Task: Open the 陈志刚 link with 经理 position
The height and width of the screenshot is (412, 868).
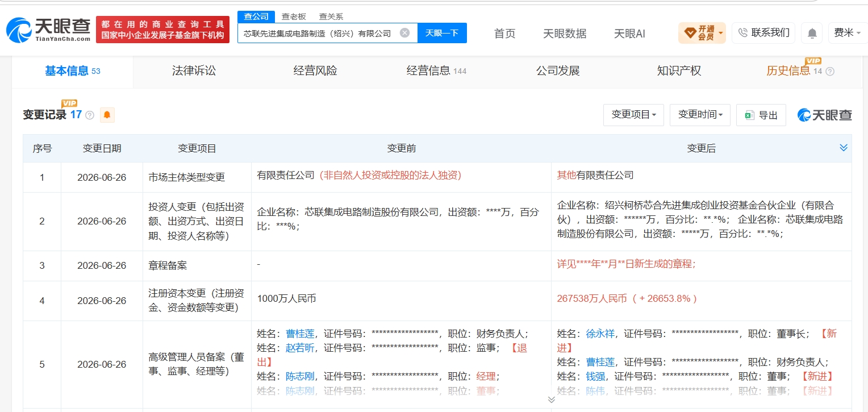Action: coord(300,376)
